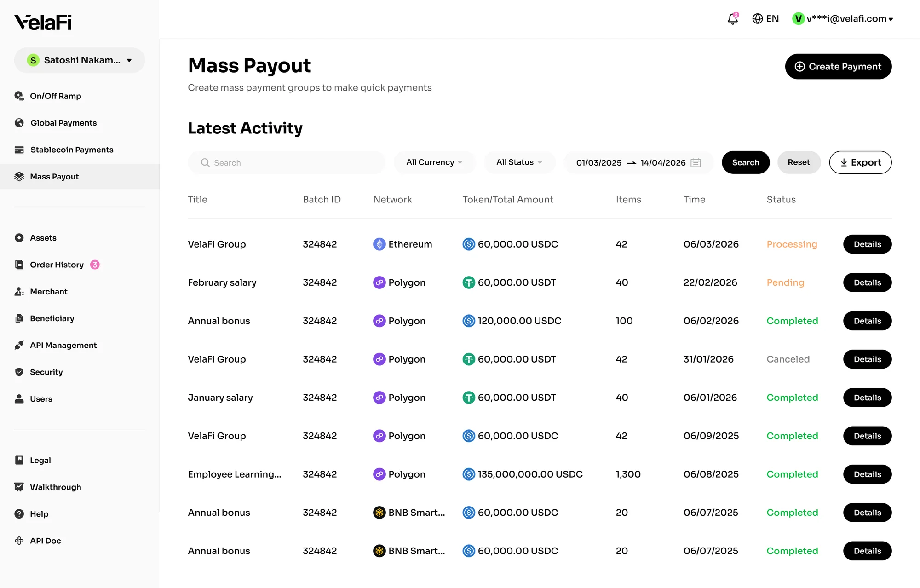920x588 pixels.
Task: Click the On/Off Ramp sidebar icon
Action: tap(19, 96)
